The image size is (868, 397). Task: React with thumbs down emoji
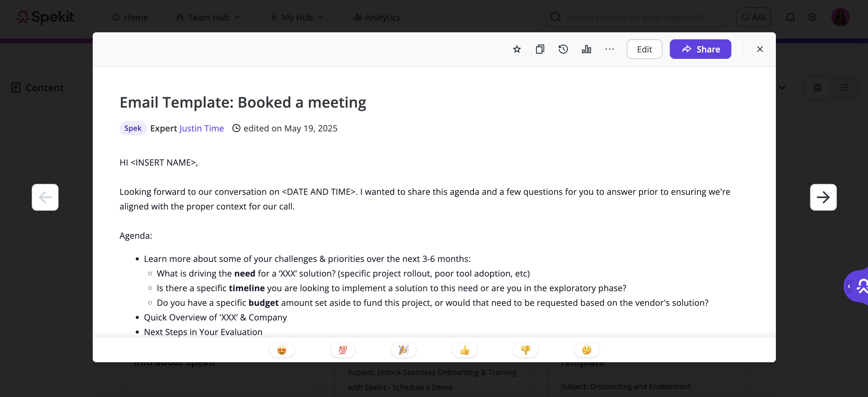[x=526, y=350]
